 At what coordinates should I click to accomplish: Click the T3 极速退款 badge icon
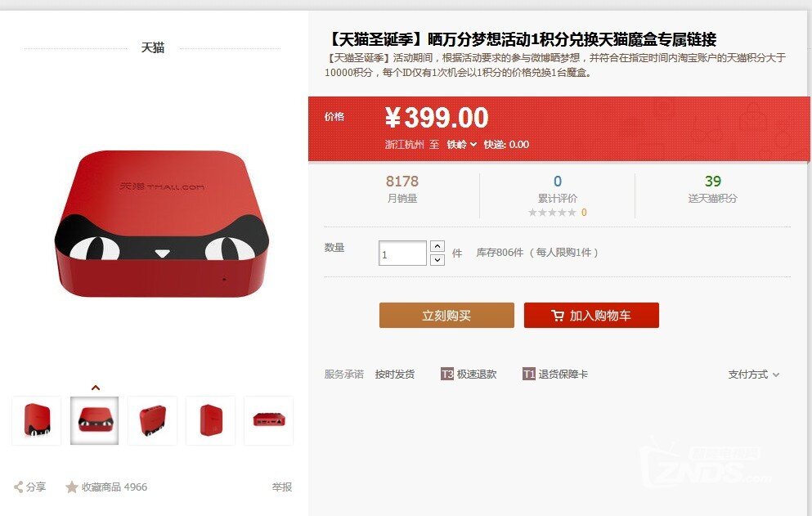pyautogui.click(x=447, y=374)
